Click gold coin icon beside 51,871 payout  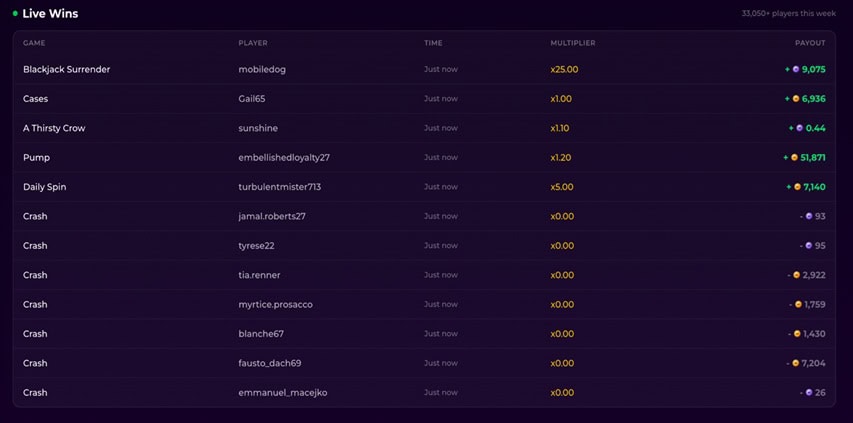point(794,158)
